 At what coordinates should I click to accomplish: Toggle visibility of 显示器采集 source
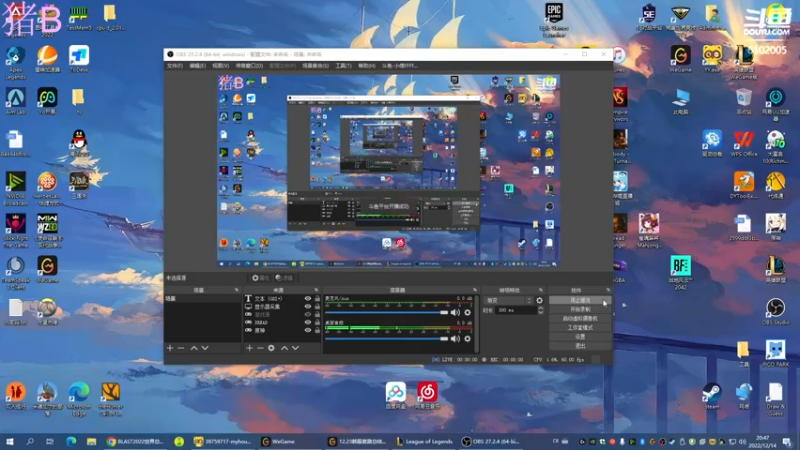pos(308,307)
